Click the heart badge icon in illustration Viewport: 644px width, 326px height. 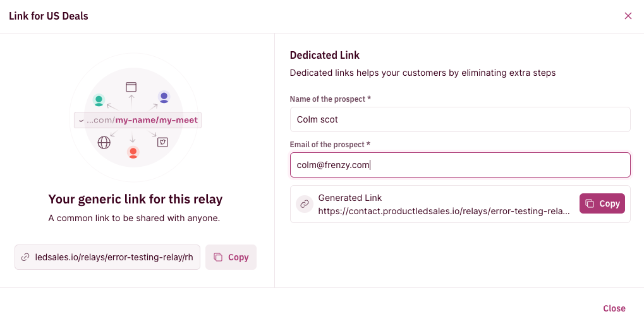[x=162, y=142]
